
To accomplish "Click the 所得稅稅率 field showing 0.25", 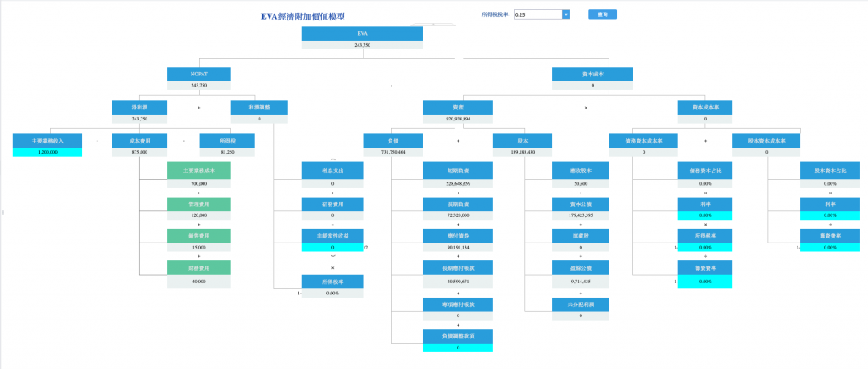I will (537, 15).
